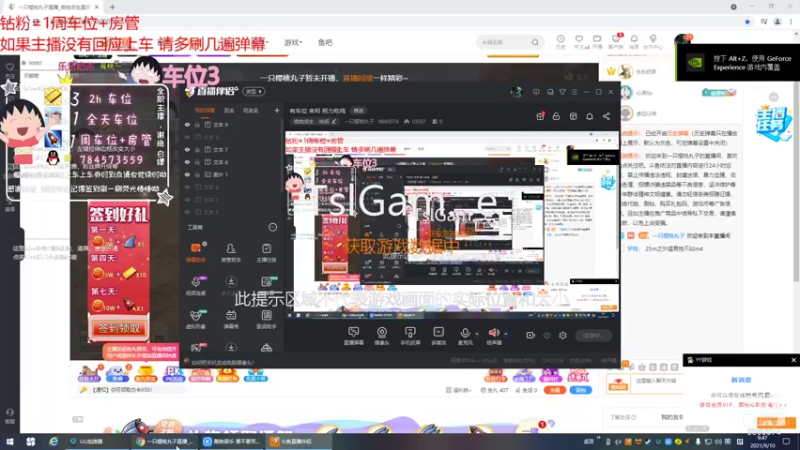Open the notification bell in the streaming tool

(589, 116)
